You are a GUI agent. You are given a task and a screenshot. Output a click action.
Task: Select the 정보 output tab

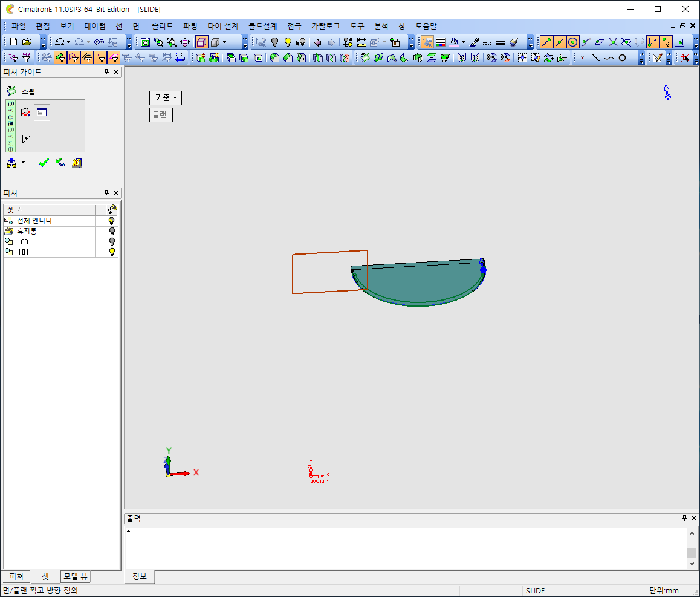(140, 576)
